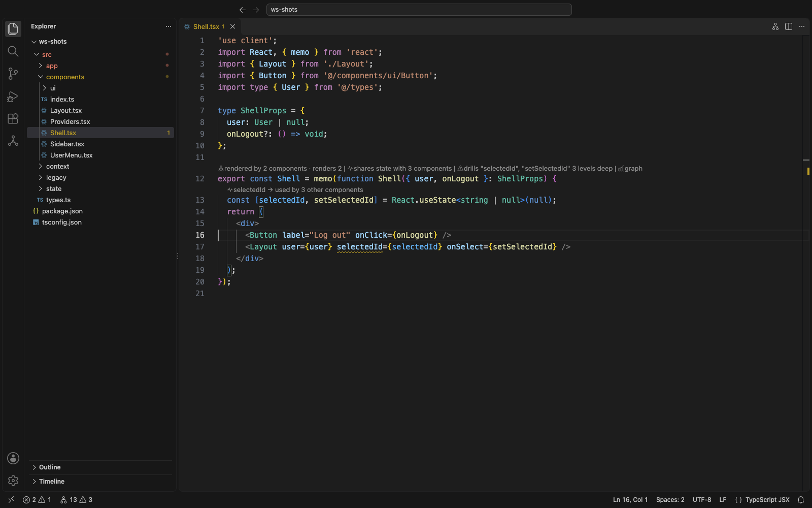Close the Shell.tsx tab

(232, 26)
